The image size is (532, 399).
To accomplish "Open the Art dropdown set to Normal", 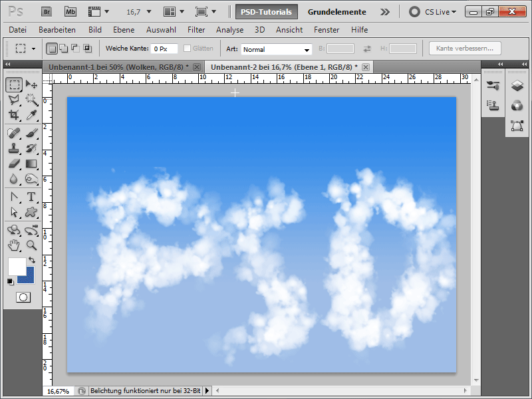I will (276, 49).
